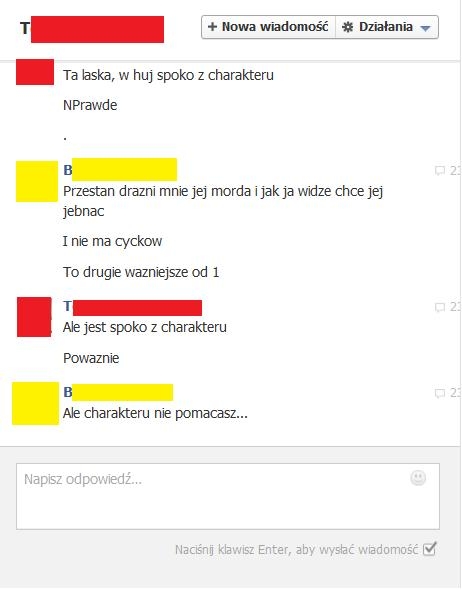The image size is (462, 590).
Task: Start a new message with Nowa wiadomość
Action: (x=268, y=27)
